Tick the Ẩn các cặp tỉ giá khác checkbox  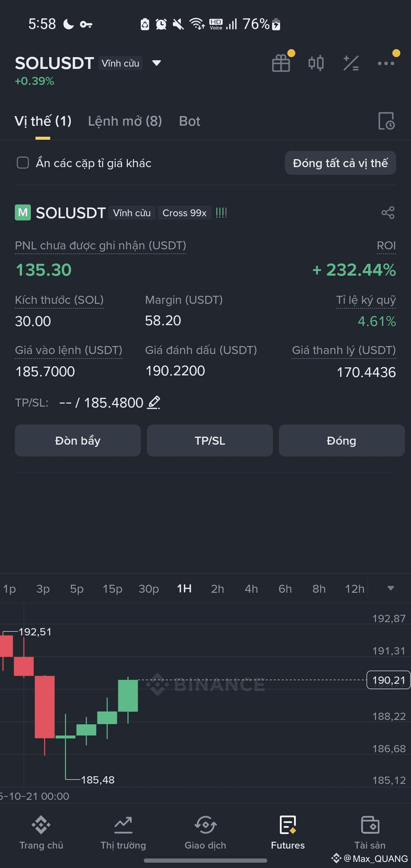pyautogui.click(x=23, y=163)
